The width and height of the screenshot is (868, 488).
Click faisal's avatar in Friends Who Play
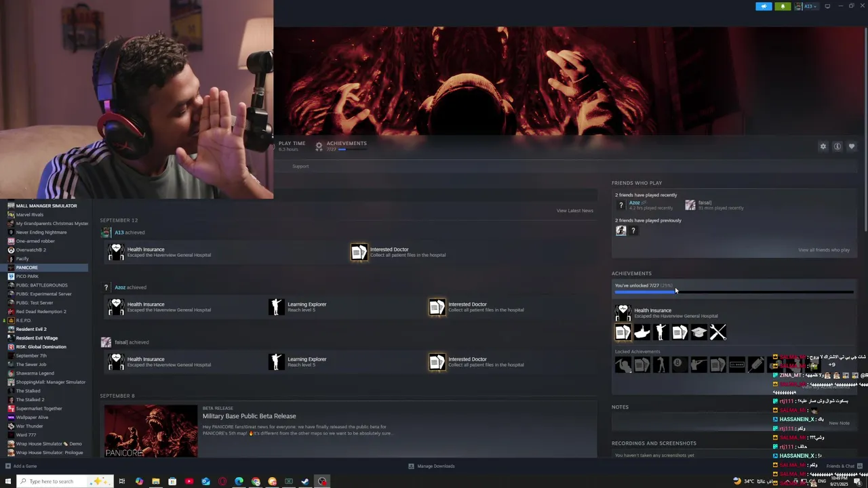(690, 205)
